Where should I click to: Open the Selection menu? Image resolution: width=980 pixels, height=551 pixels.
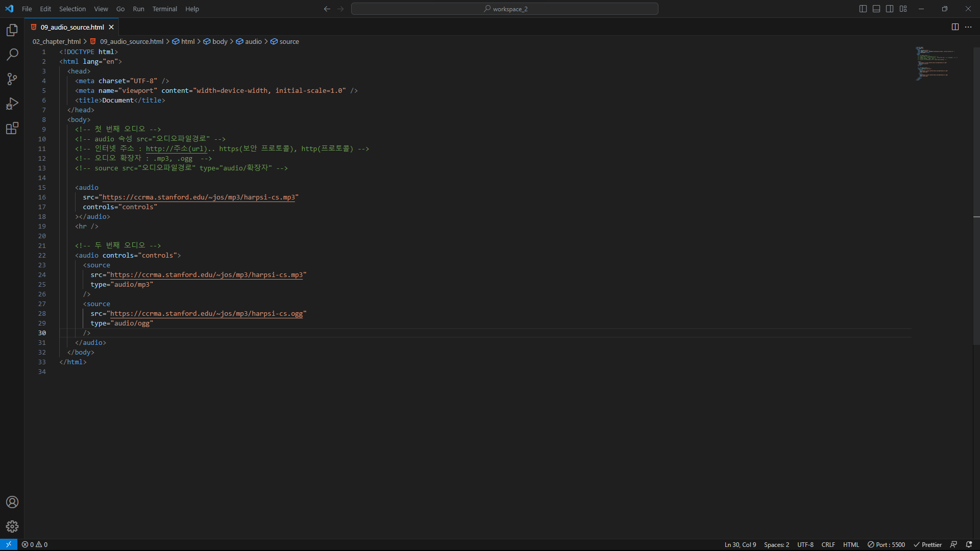pos(72,9)
